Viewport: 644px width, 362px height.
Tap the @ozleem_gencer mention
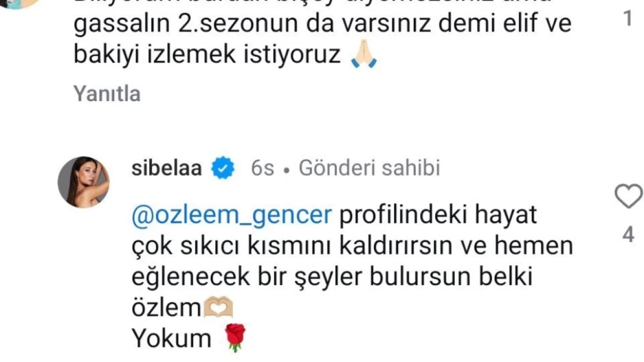pyautogui.click(x=232, y=216)
